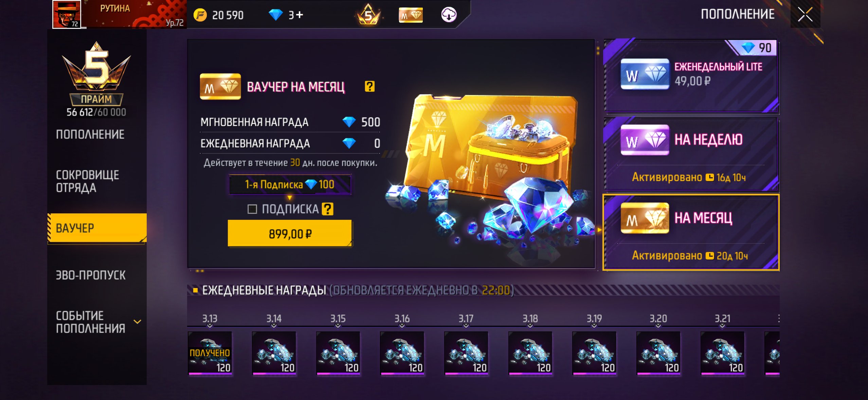The width and height of the screenshot is (868, 400).
Task: Enable the Подписка subscription checkbox
Action: 252,209
